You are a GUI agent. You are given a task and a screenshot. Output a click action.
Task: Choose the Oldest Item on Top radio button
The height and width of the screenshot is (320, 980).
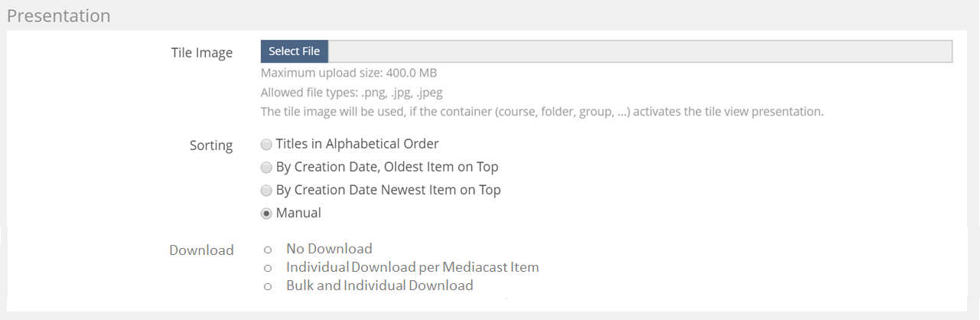pyautogui.click(x=266, y=168)
